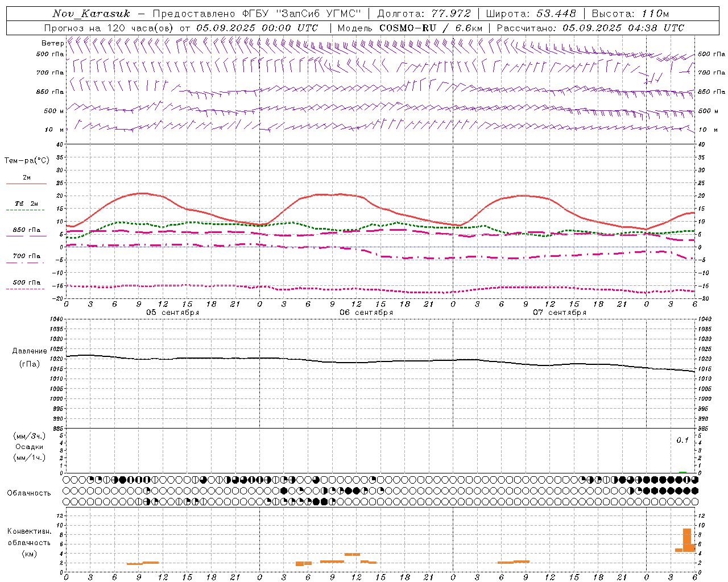Click the '0.1' precipitation amount value
Viewport: 728px width, 582px height.
click(682, 440)
